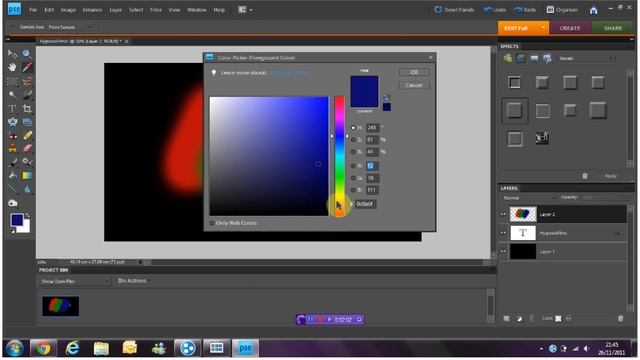
Task: Select the G green radio button
Action: click(353, 178)
